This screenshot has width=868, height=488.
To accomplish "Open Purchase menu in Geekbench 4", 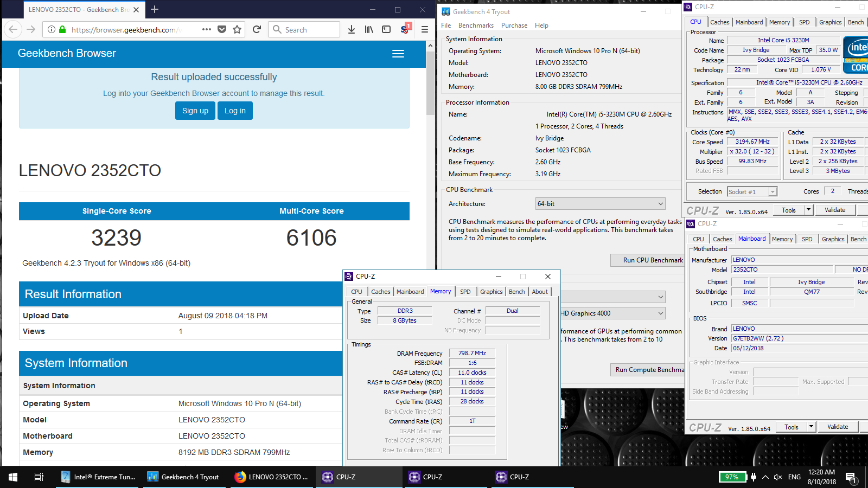I will pos(514,25).
